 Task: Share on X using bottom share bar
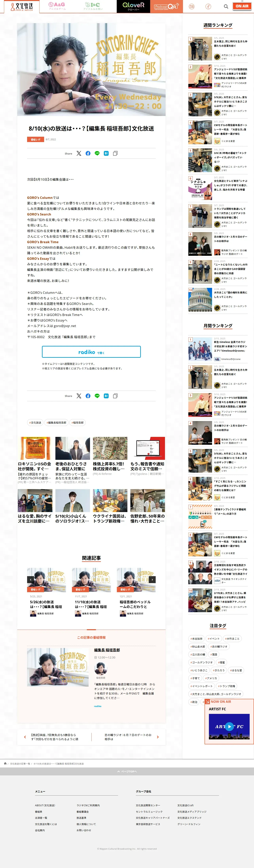tap(79, 396)
